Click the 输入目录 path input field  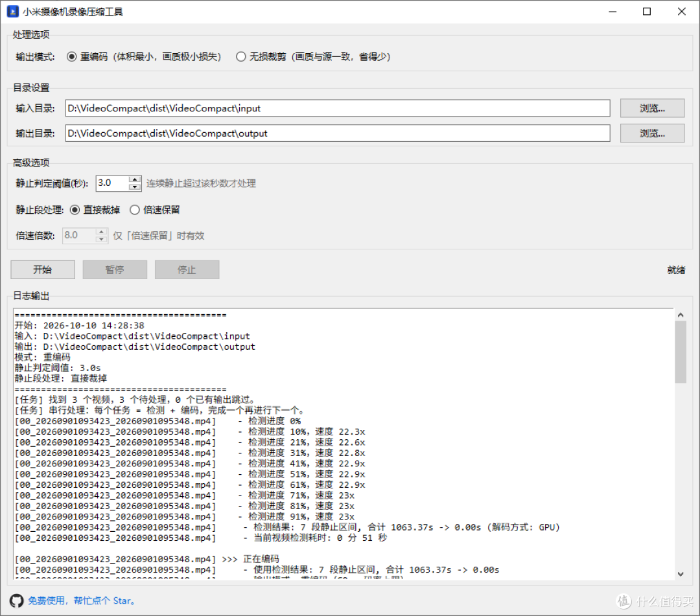[338, 108]
